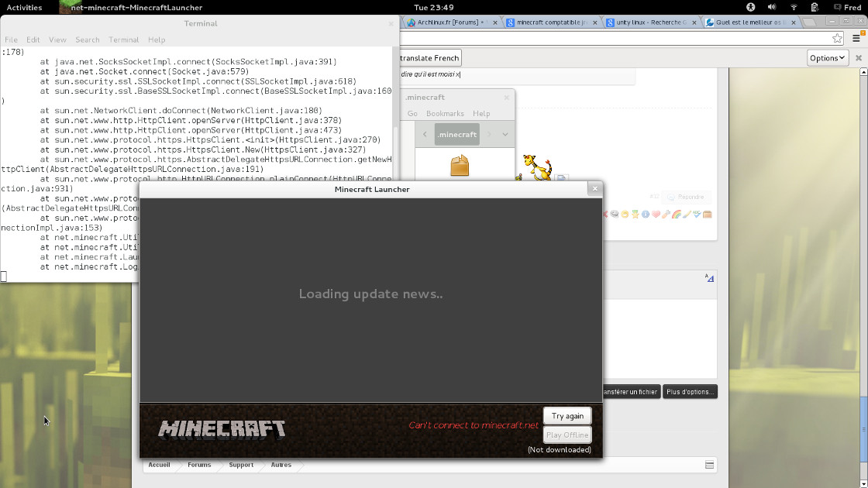Click the Play Offline button
The height and width of the screenshot is (488, 868).
coord(567,435)
